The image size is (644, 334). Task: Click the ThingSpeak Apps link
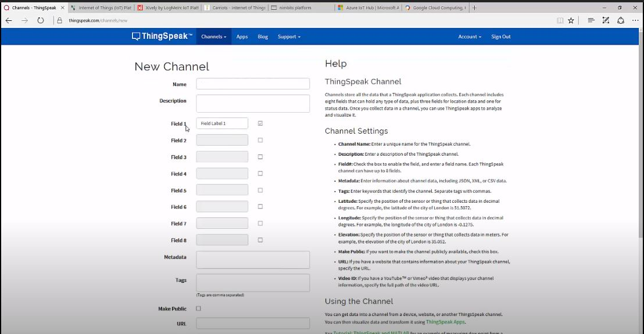[x=445, y=322]
